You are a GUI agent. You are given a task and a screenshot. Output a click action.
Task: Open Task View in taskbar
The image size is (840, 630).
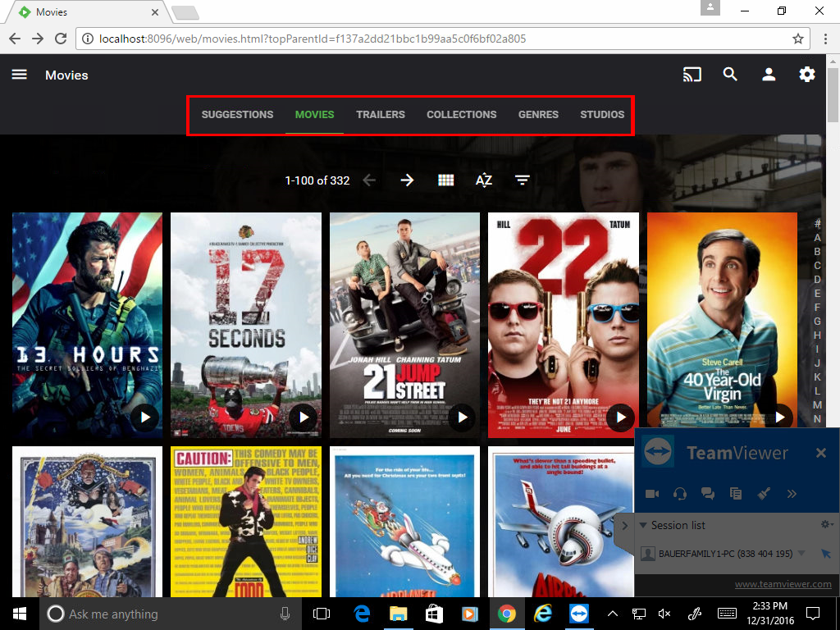[x=321, y=614]
